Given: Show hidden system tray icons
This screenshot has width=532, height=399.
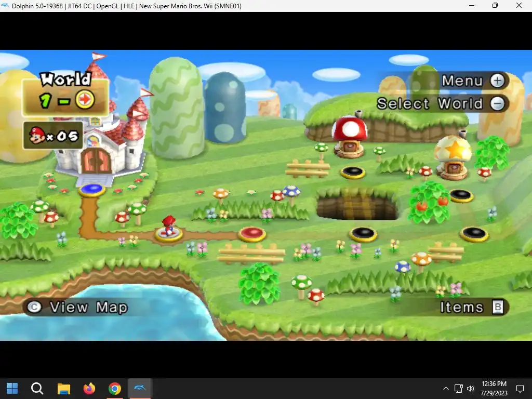Looking at the screenshot, I should (x=446, y=389).
